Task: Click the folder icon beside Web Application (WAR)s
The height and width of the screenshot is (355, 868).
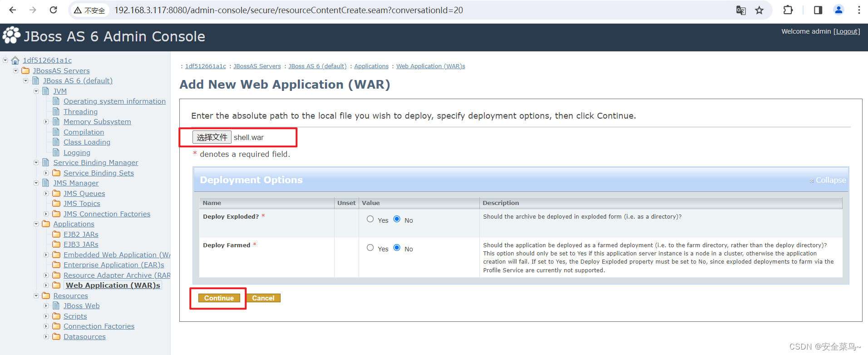Action: coord(56,285)
